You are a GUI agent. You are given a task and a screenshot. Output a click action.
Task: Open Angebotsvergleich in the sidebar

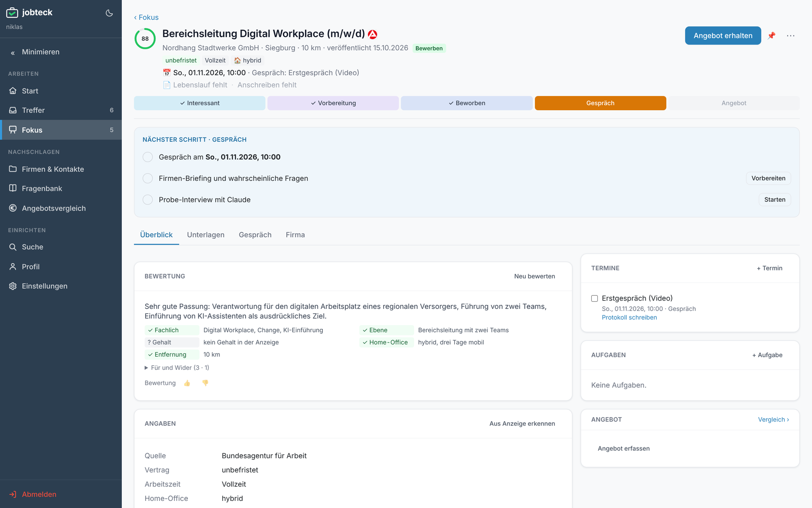pyautogui.click(x=61, y=208)
